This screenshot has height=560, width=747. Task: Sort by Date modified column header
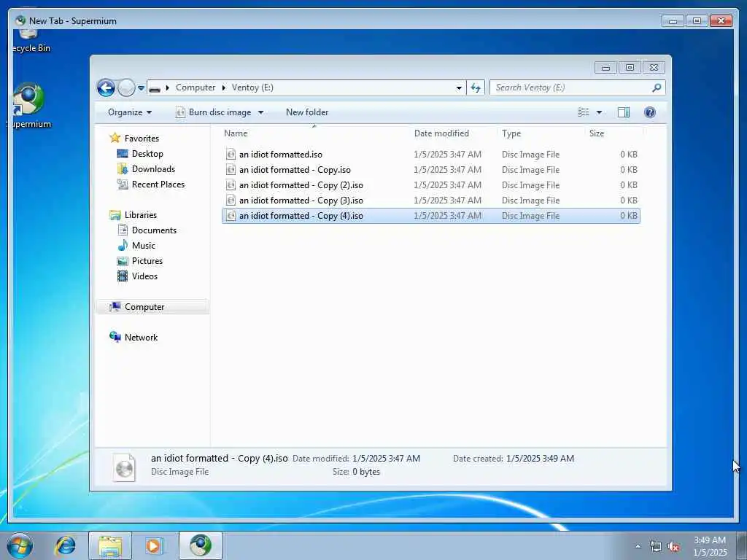pos(441,133)
